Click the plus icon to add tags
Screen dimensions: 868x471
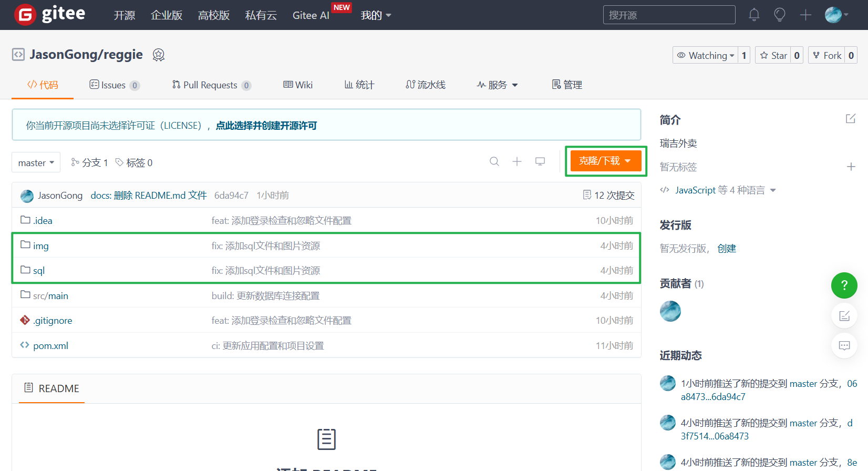(x=851, y=167)
